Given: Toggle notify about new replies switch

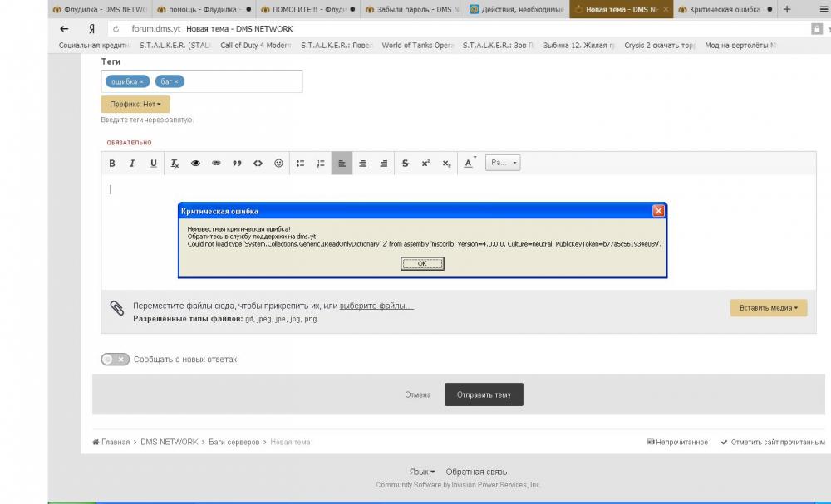Looking at the screenshot, I should [x=116, y=360].
